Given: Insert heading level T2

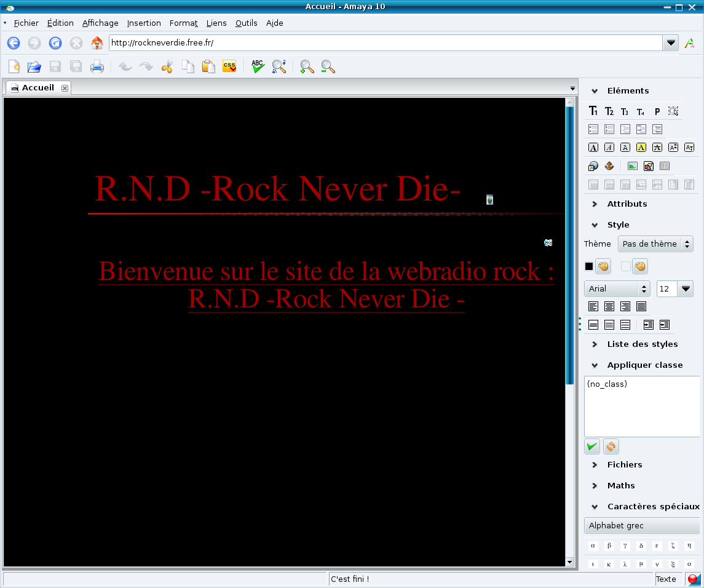Looking at the screenshot, I should pos(609,111).
